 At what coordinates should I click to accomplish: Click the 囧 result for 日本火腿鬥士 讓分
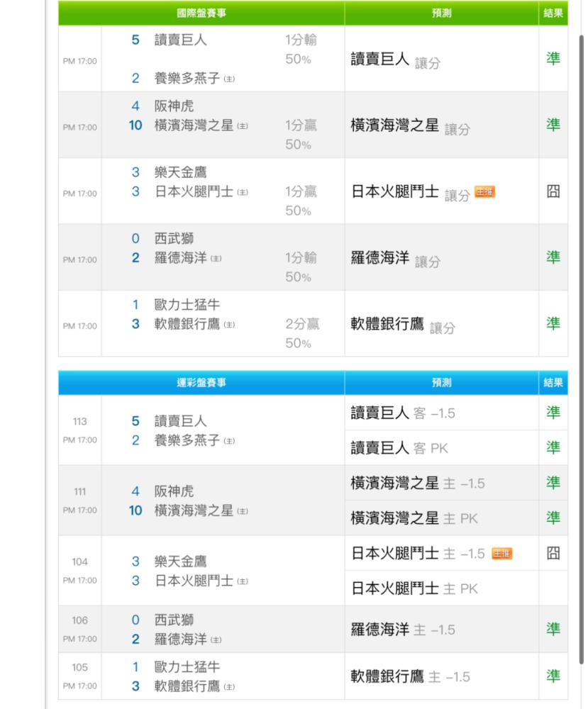553,191
